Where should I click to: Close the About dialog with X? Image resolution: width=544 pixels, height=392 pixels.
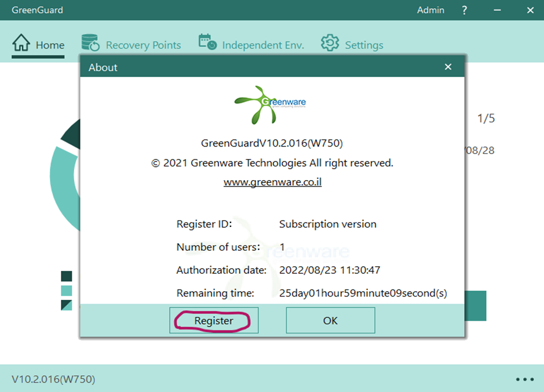coord(447,67)
